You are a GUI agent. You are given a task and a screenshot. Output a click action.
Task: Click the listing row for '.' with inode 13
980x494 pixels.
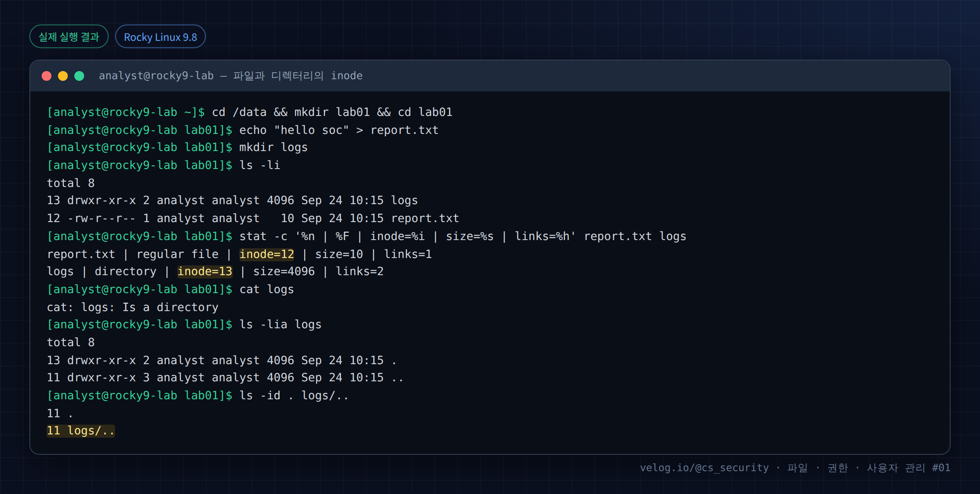222,360
